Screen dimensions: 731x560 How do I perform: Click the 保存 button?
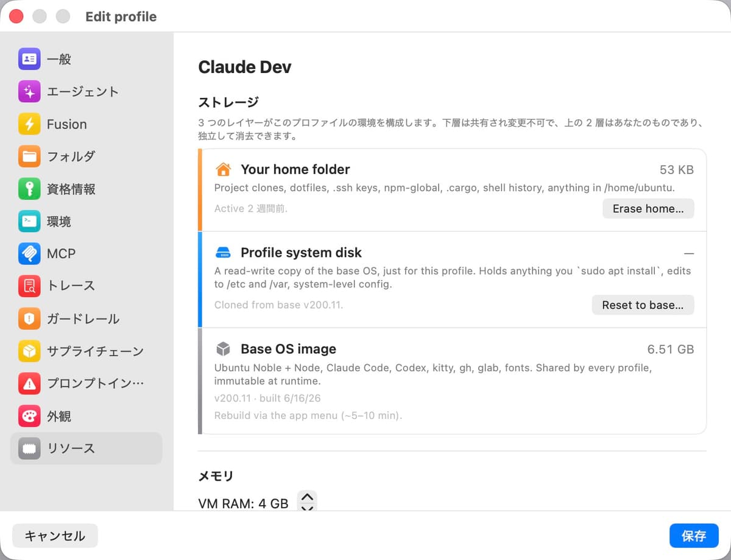(694, 536)
